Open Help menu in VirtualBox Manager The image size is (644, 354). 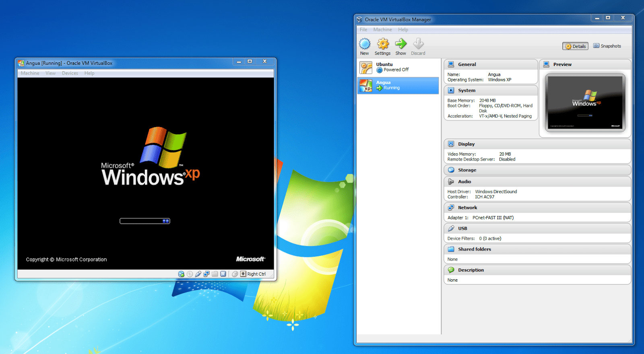403,30
